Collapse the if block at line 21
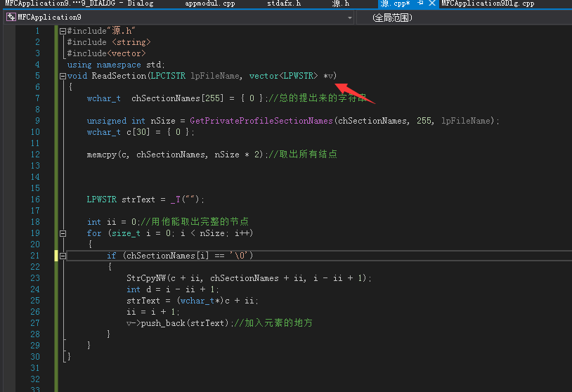 point(63,256)
